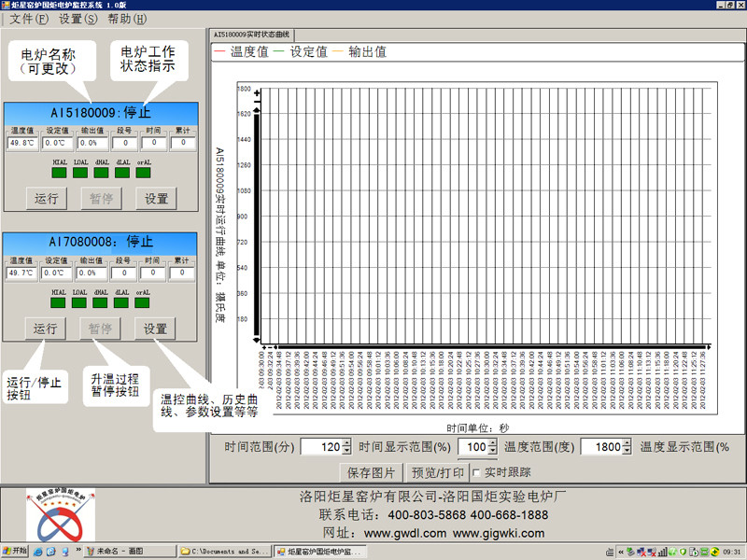Open the 文件(F) menu
Viewport: 747px width, 560px height.
(x=28, y=19)
